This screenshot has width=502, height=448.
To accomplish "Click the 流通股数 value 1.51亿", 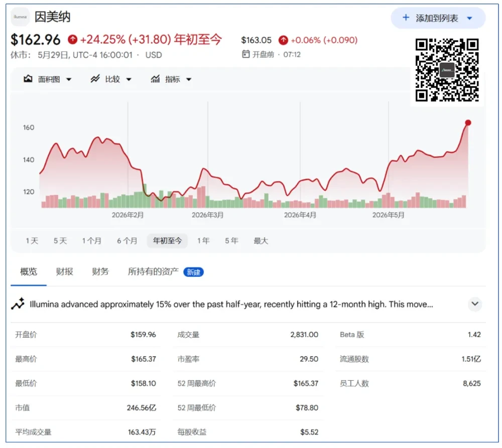I will 471,359.
